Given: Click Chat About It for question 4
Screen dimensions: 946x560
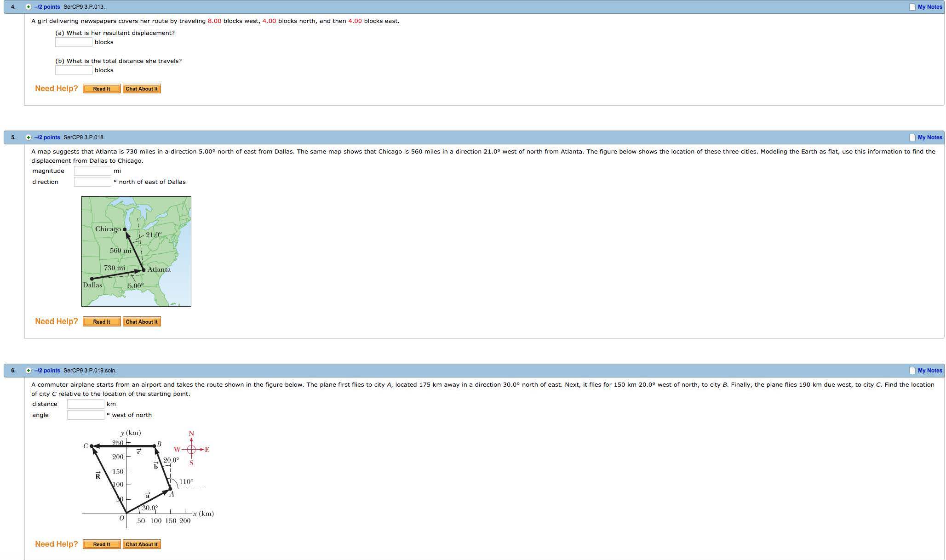Looking at the screenshot, I should point(142,89).
